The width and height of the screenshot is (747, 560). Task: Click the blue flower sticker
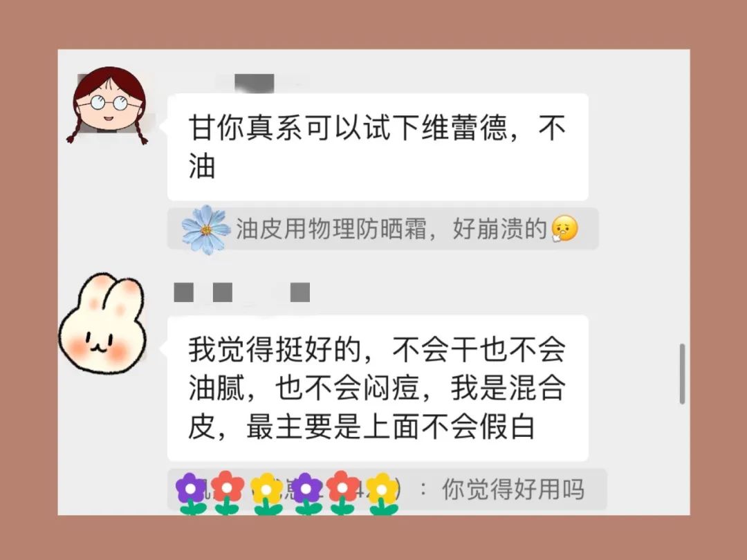coord(206,230)
